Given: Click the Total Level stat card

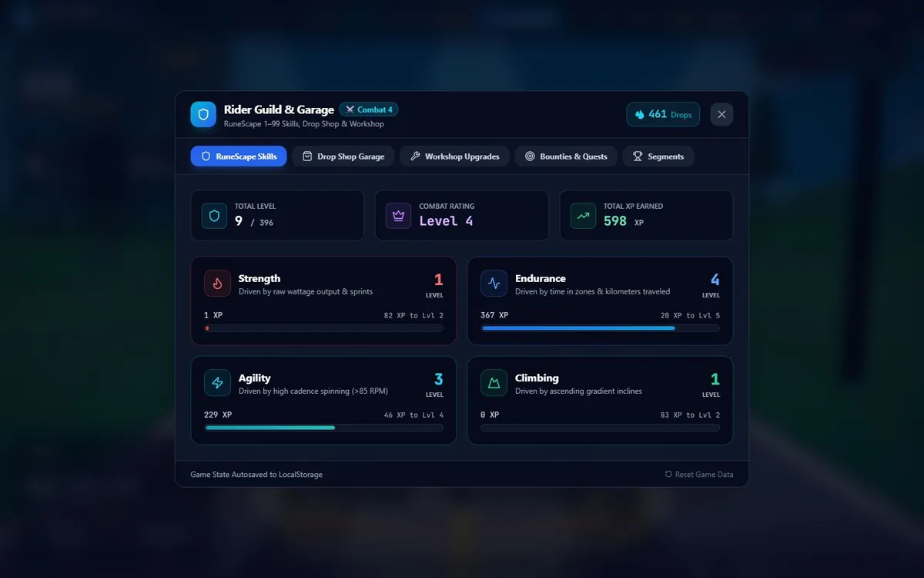Looking at the screenshot, I should (x=277, y=216).
